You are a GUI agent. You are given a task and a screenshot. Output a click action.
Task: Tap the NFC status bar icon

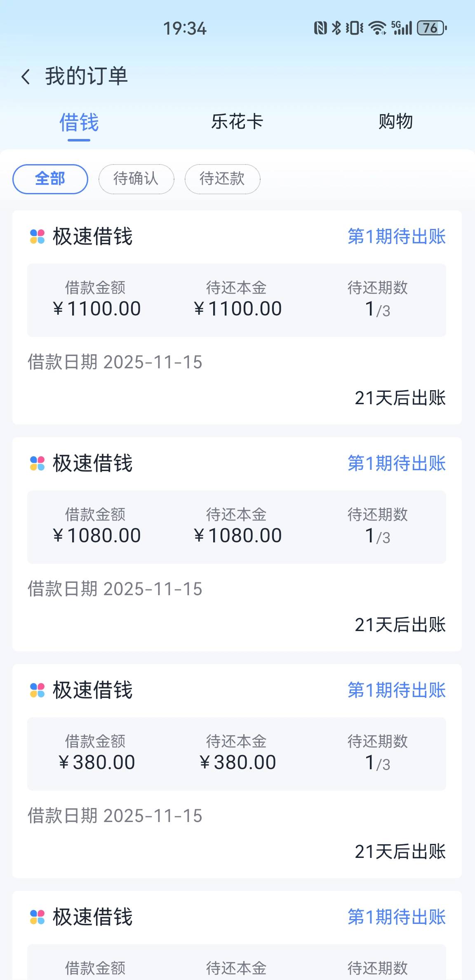(x=320, y=28)
